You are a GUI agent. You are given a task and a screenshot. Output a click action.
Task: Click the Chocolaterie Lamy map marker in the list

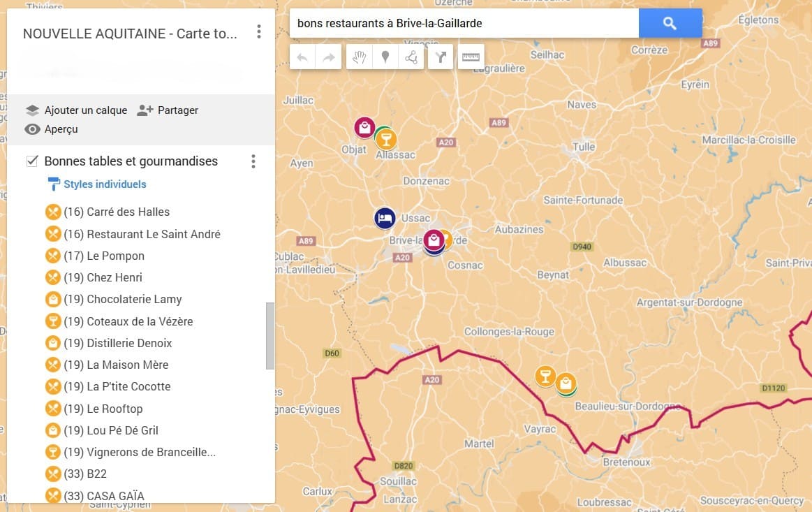coord(54,299)
